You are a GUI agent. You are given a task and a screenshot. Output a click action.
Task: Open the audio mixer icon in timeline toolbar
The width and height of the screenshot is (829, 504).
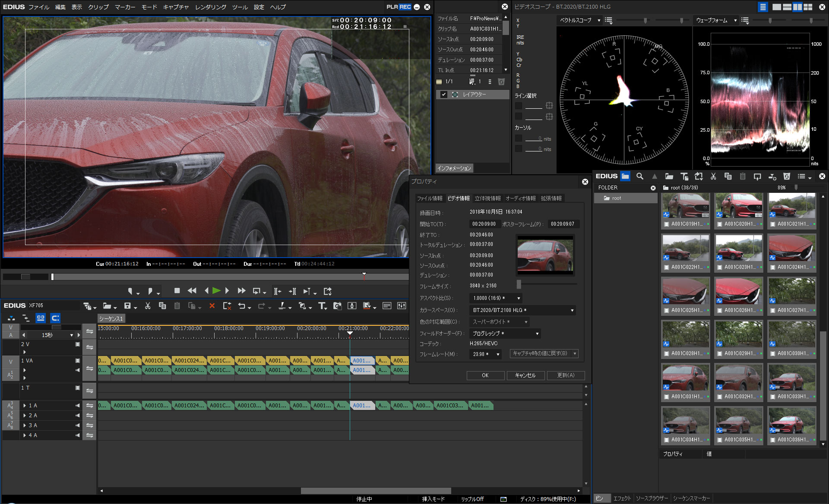point(402,306)
